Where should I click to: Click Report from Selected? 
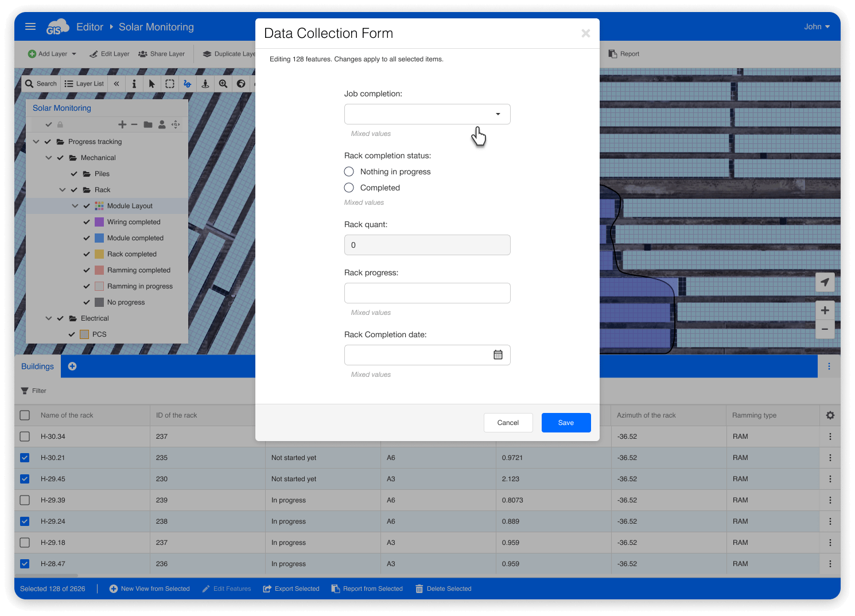(x=367, y=588)
